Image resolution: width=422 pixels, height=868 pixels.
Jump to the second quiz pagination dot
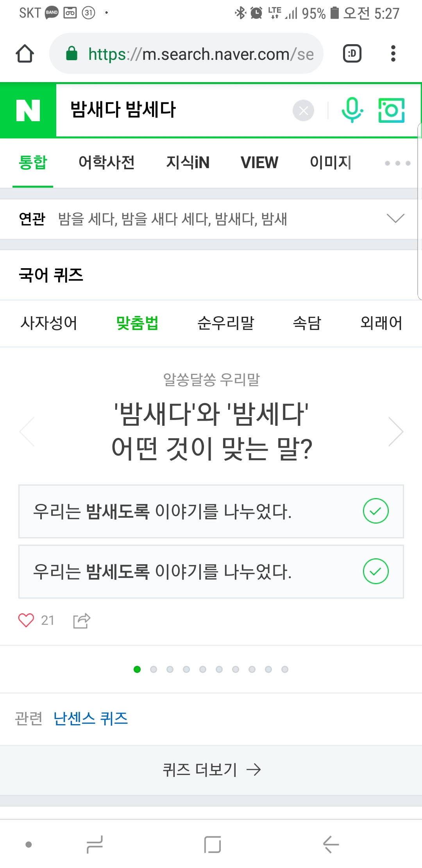(154, 669)
